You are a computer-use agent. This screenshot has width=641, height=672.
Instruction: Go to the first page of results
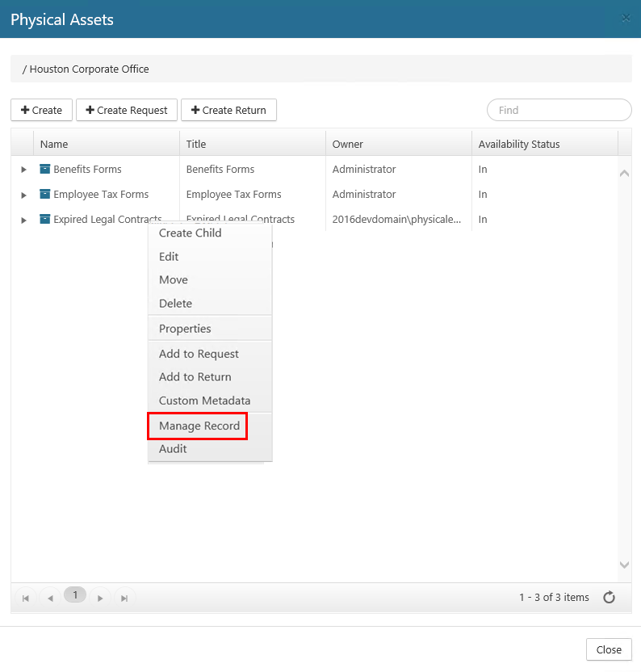point(26,598)
